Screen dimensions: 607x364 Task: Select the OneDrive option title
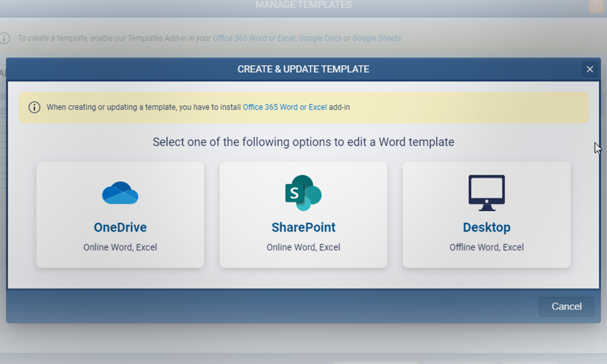[x=120, y=227]
